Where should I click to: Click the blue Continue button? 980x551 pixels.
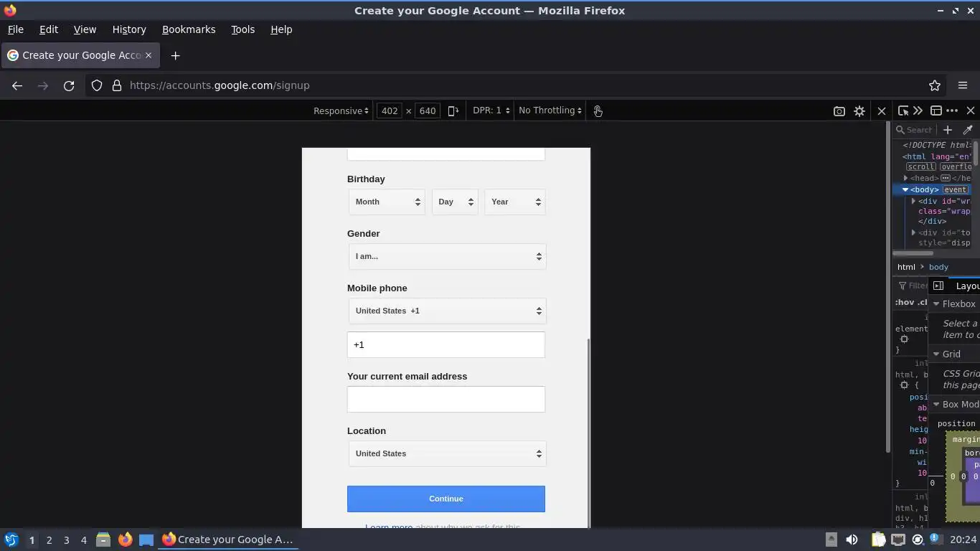click(x=446, y=499)
